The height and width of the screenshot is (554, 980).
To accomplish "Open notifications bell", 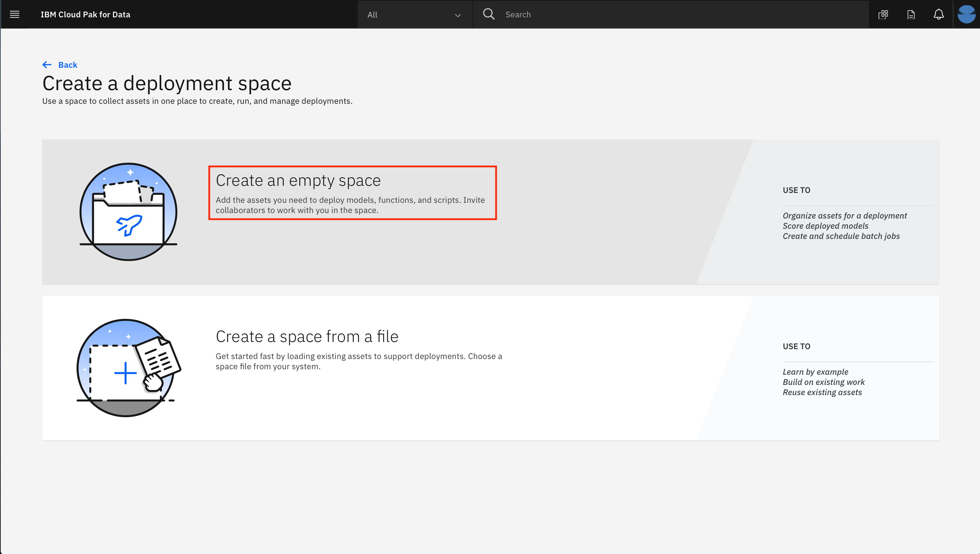I will point(938,14).
